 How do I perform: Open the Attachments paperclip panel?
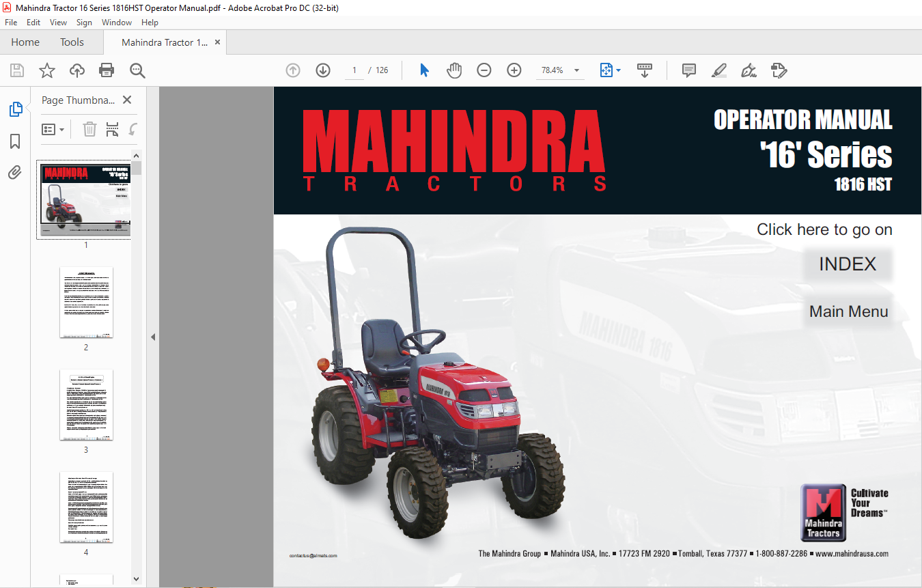pos(15,172)
